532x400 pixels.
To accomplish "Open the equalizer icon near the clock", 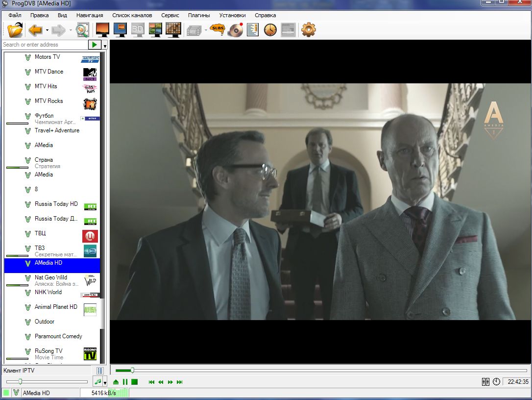I will [485, 382].
